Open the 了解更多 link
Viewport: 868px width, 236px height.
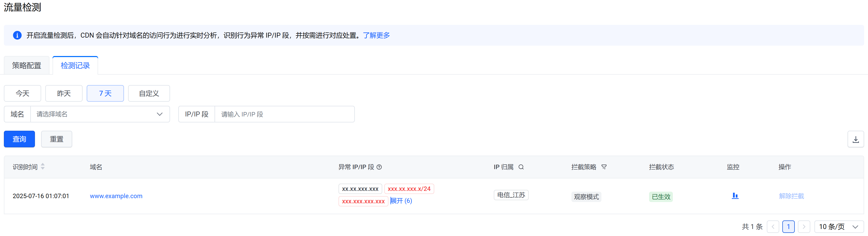point(376,35)
